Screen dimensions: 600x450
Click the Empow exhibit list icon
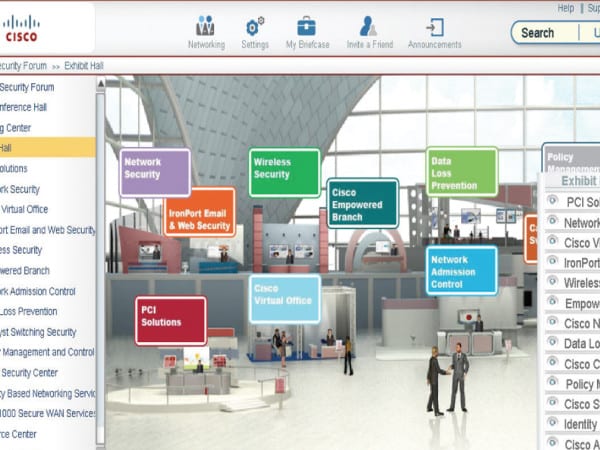pyautogui.click(x=552, y=301)
